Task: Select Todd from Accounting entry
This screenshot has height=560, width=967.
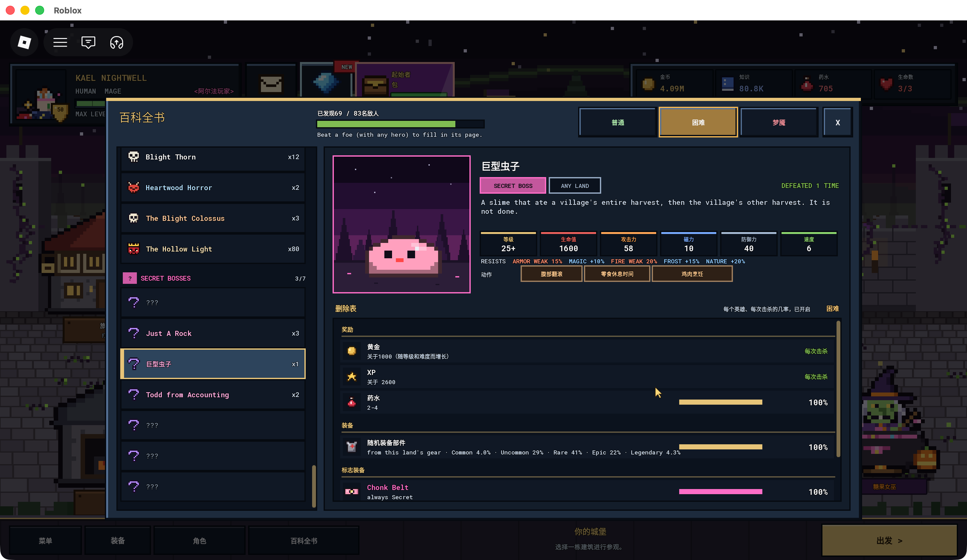Action: click(213, 395)
